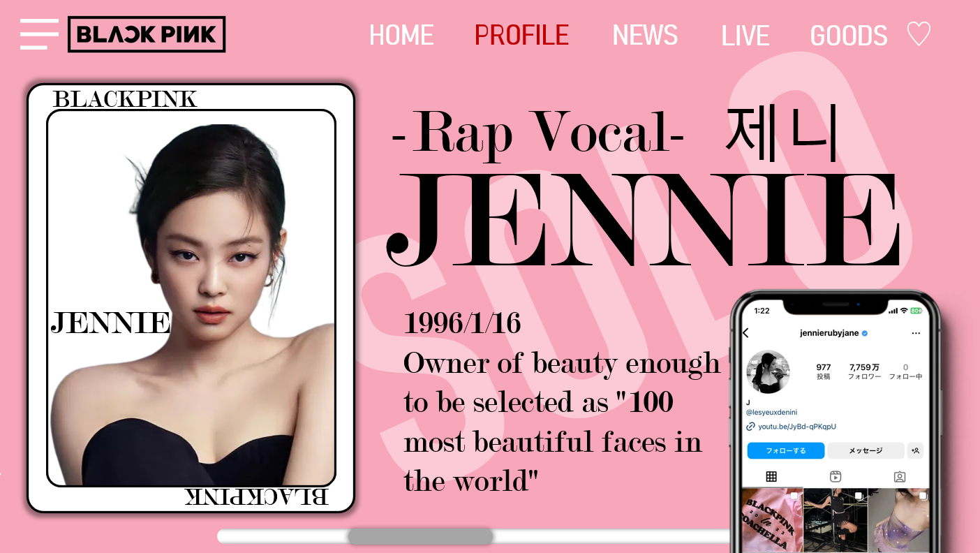
Task: Open the BLACKPINK Coachella post thumbnail
Action: [771, 520]
